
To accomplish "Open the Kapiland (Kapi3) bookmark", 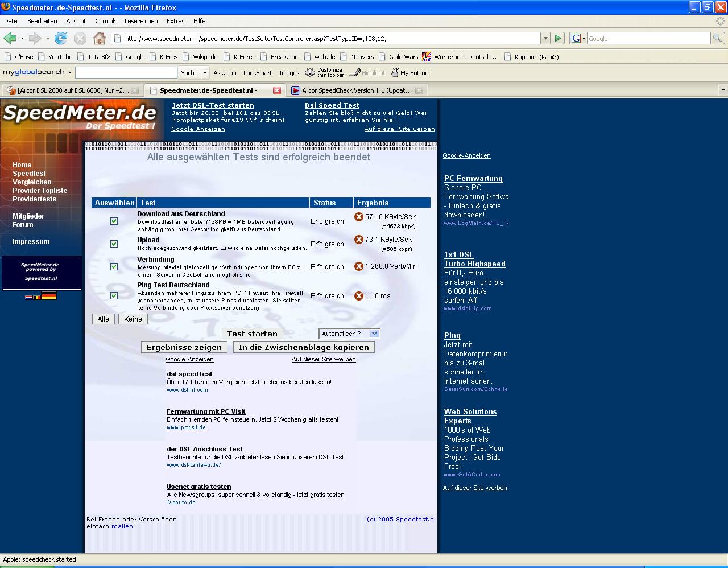I will coord(531,56).
